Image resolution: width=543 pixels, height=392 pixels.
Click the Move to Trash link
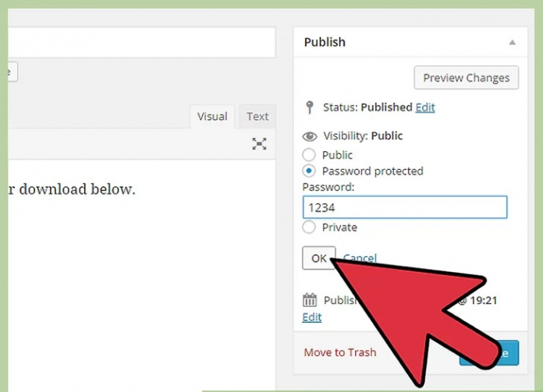pos(340,352)
